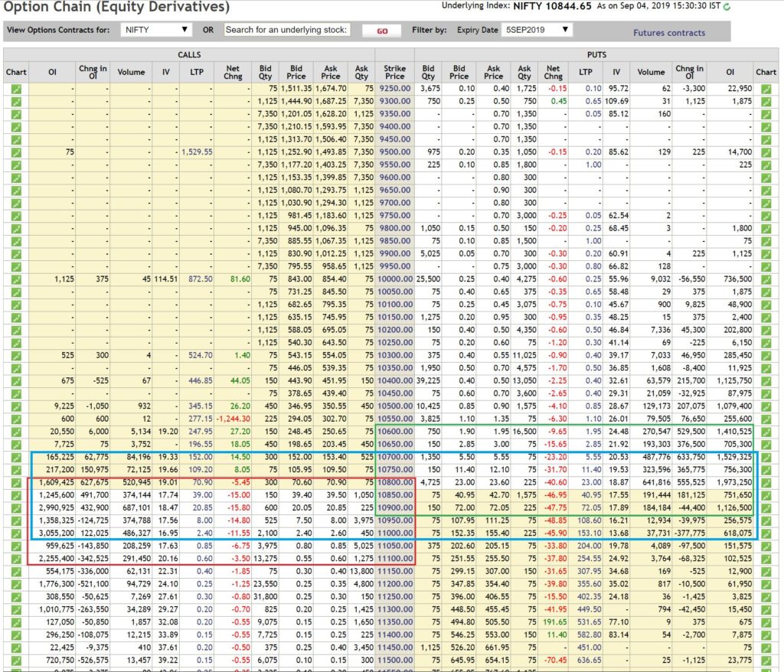Open puts chart icon for strike 10700.00
The width and height of the screenshot is (784, 672).
coord(766,458)
